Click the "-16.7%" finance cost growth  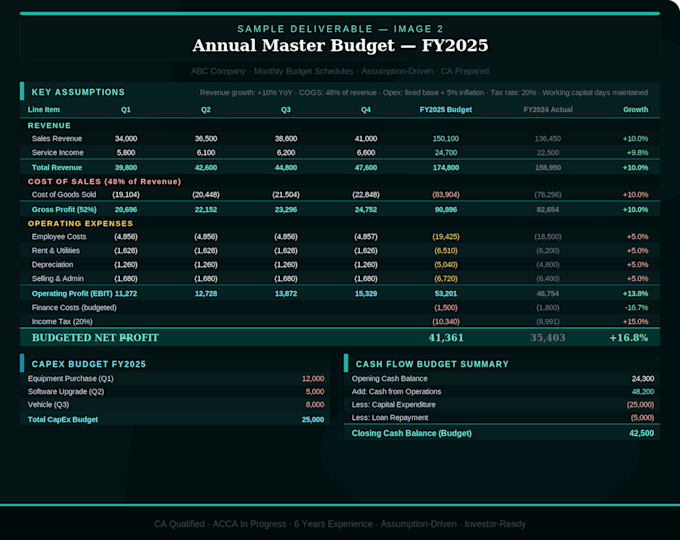point(636,308)
